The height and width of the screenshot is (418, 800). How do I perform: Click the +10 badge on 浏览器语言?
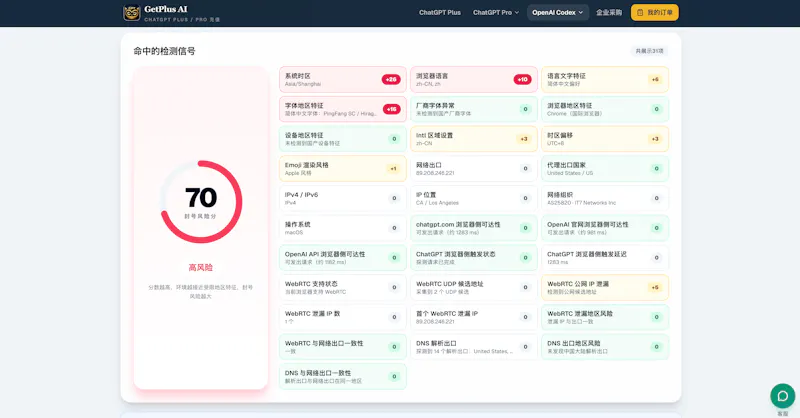click(522, 80)
